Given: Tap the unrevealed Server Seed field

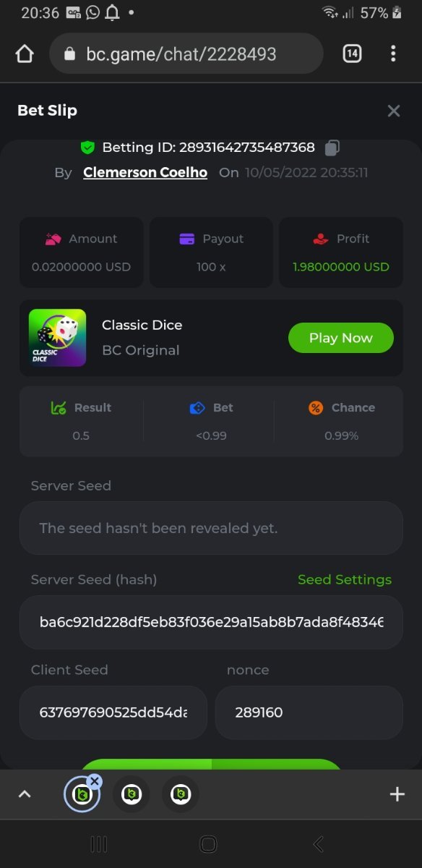Looking at the screenshot, I should click(211, 528).
